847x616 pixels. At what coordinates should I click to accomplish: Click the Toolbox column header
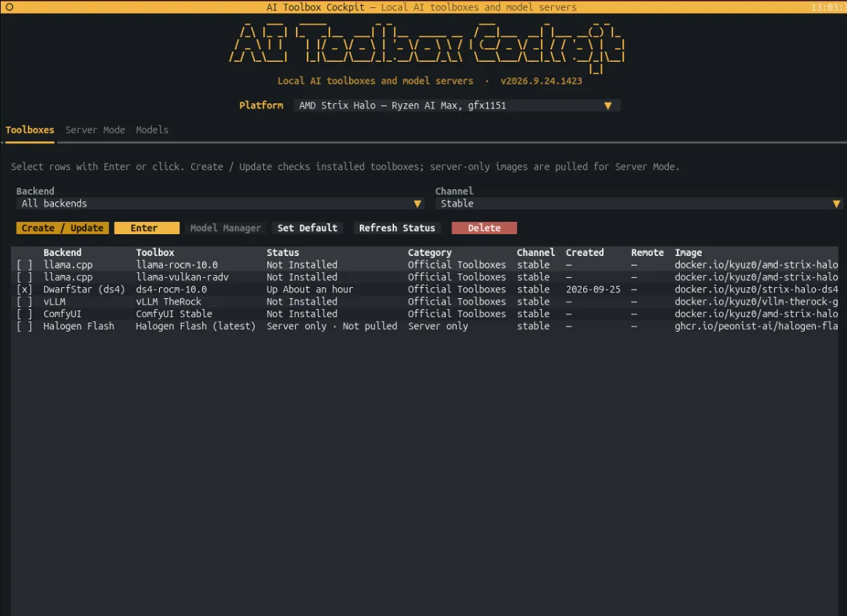click(155, 252)
